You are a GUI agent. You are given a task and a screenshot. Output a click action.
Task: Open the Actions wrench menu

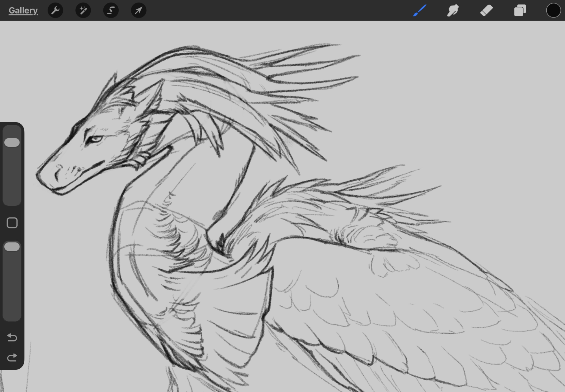(x=55, y=10)
